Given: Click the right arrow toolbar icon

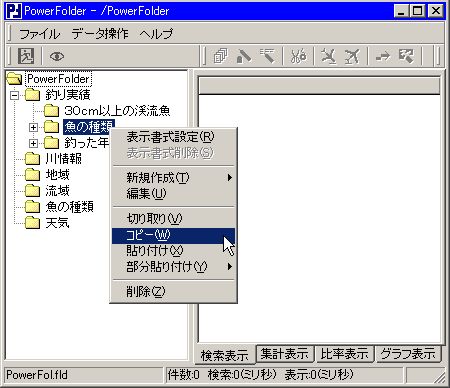Looking at the screenshot, I should click(383, 56).
